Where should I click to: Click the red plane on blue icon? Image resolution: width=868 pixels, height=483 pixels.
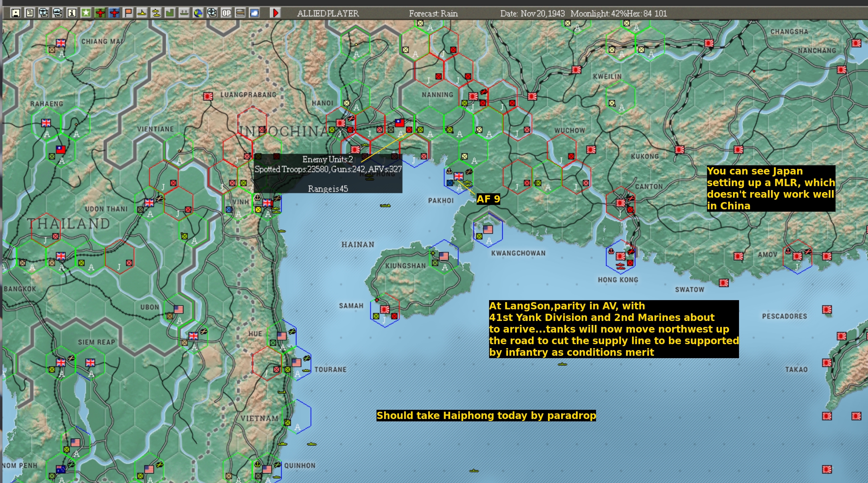pyautogui.click(x=114, y=13)
